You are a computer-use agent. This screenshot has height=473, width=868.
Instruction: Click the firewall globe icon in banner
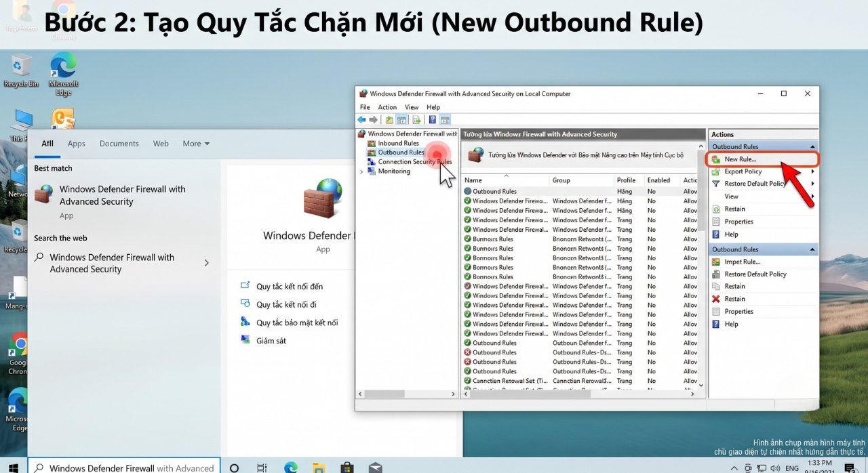[x=476, y=155]
